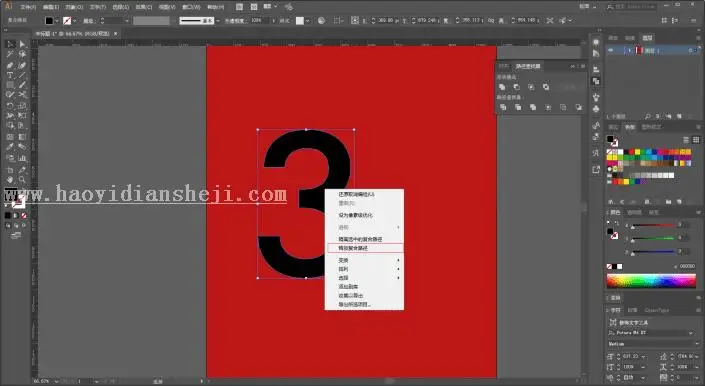
Task: Click the Exclude shape mode icon
Action: click(546, 87)
